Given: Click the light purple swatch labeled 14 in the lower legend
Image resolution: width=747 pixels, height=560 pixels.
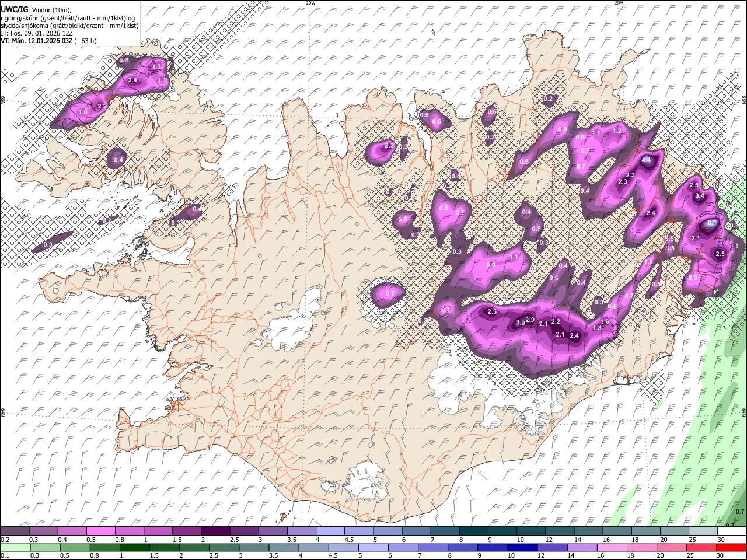Looking at the screenshot, I should pyautogui.click(x=582, y=547).
